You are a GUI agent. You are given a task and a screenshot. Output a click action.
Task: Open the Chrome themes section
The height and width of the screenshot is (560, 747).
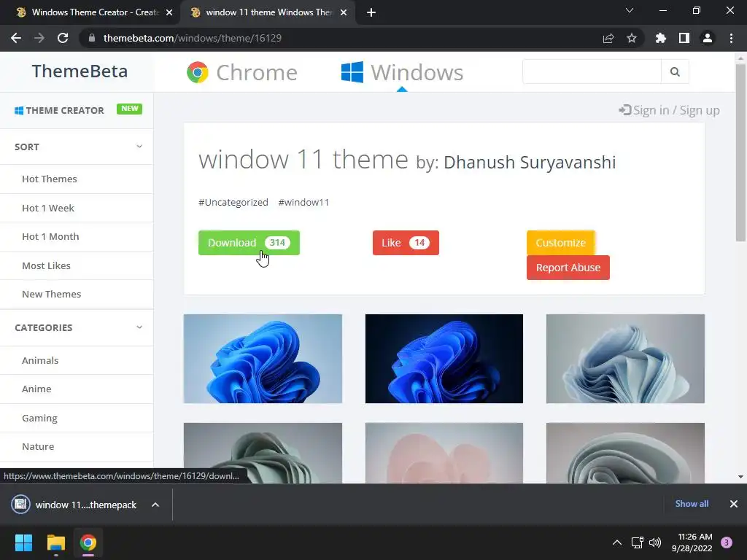click(x=242, y=72)
